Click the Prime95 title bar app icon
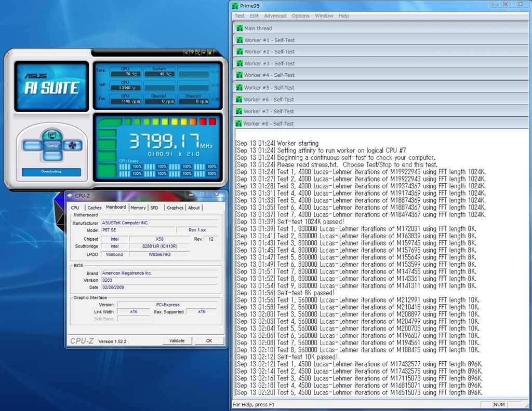Screen dimensions: 532x411 pyautogui.click(x=235, y=6)
